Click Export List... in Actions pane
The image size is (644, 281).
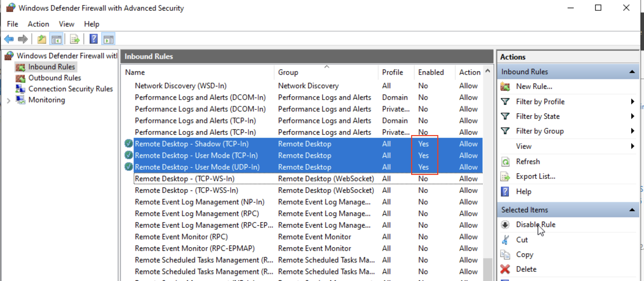point(535,176)
